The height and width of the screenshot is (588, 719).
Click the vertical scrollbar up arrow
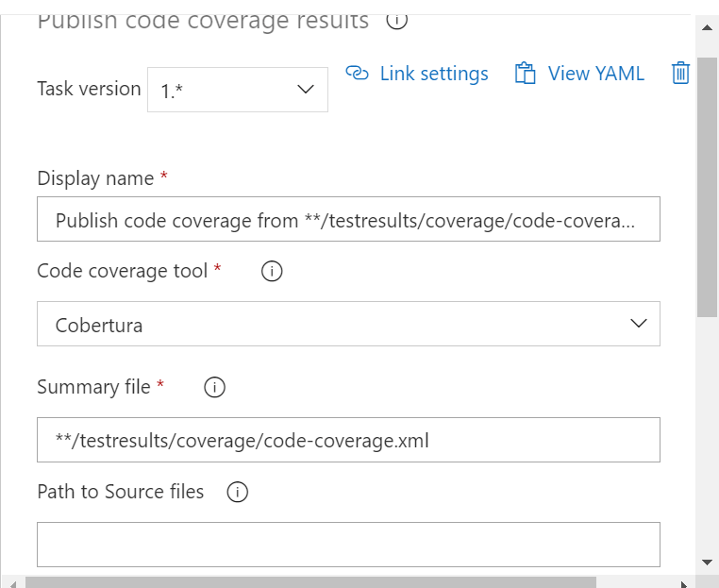[x=708, y=27]
